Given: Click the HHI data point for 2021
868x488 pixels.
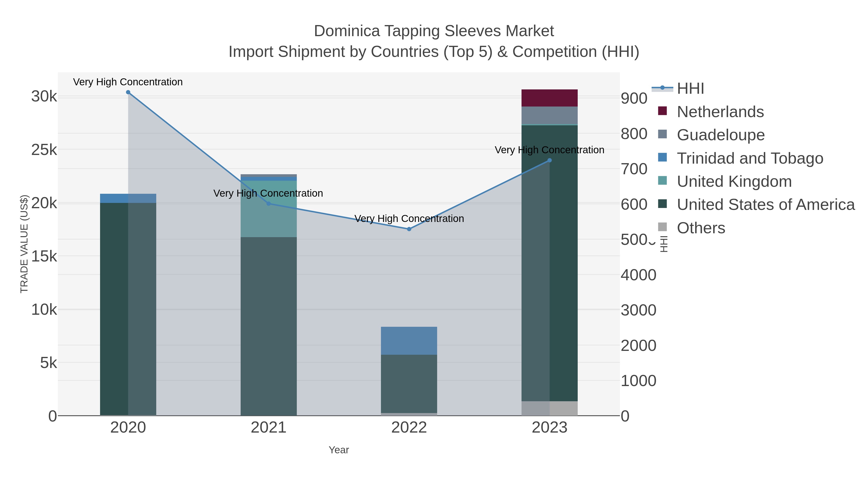Looking at the screenshot, I should click(x=269, y=203).
